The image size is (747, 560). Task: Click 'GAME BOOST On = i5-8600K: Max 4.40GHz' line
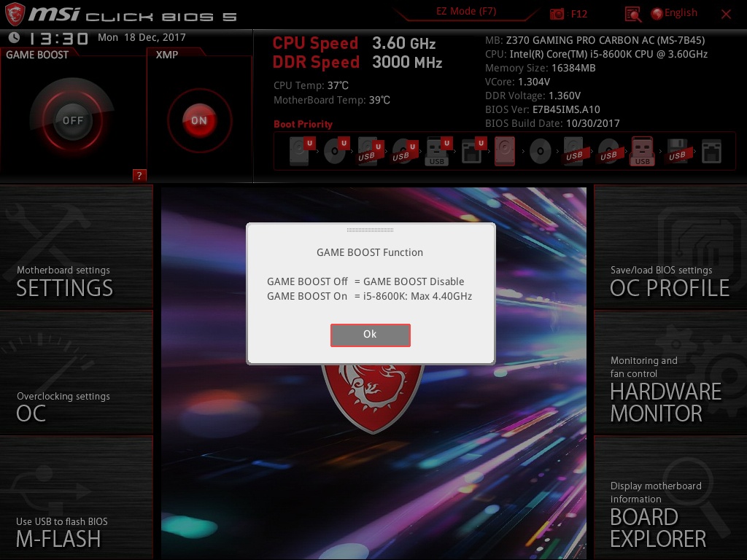[x=370, y=296]
